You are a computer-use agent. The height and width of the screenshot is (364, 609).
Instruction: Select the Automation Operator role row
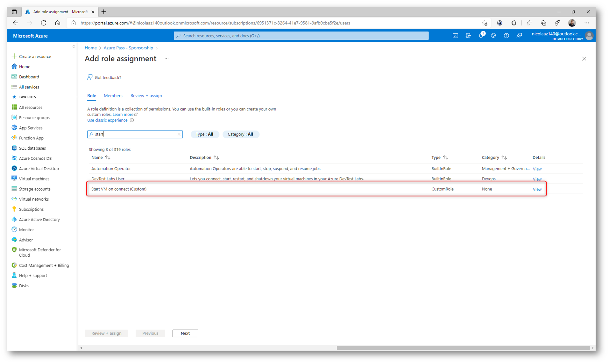point(336,169)
